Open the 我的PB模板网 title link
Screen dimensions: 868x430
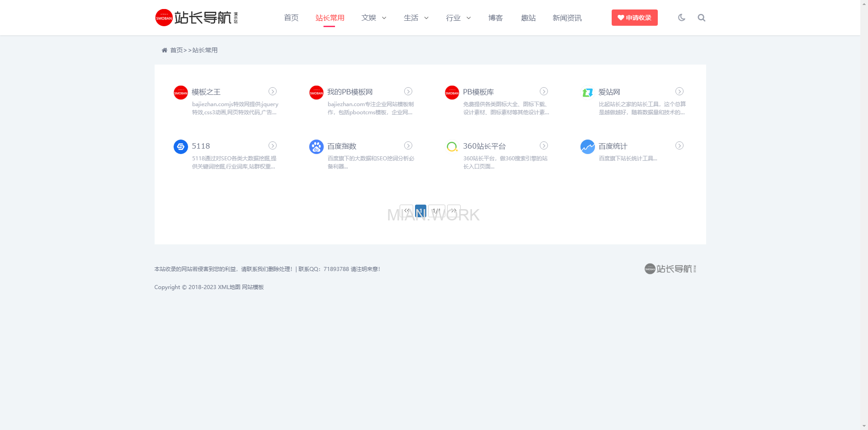point(350,92)
